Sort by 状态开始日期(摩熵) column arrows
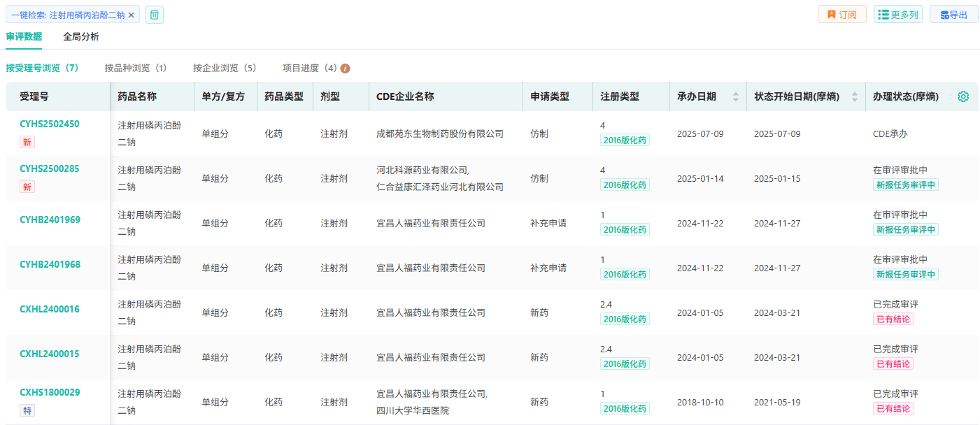This screenshot has width=980, height=425. [x=854, y=96]
